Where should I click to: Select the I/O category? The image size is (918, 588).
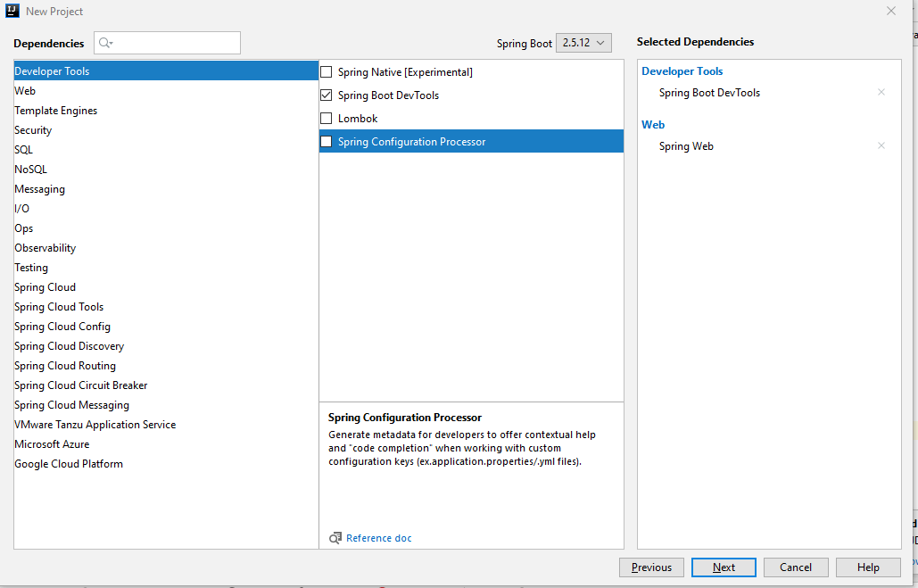166,209
